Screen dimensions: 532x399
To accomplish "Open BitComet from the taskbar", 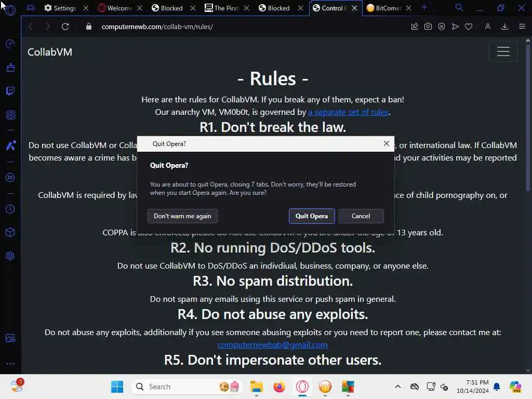I will [325, 387].
